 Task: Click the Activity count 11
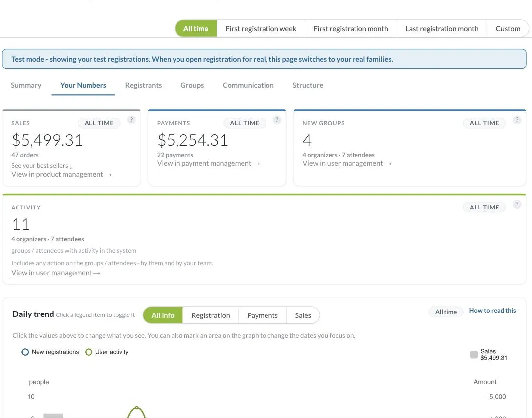21,224
